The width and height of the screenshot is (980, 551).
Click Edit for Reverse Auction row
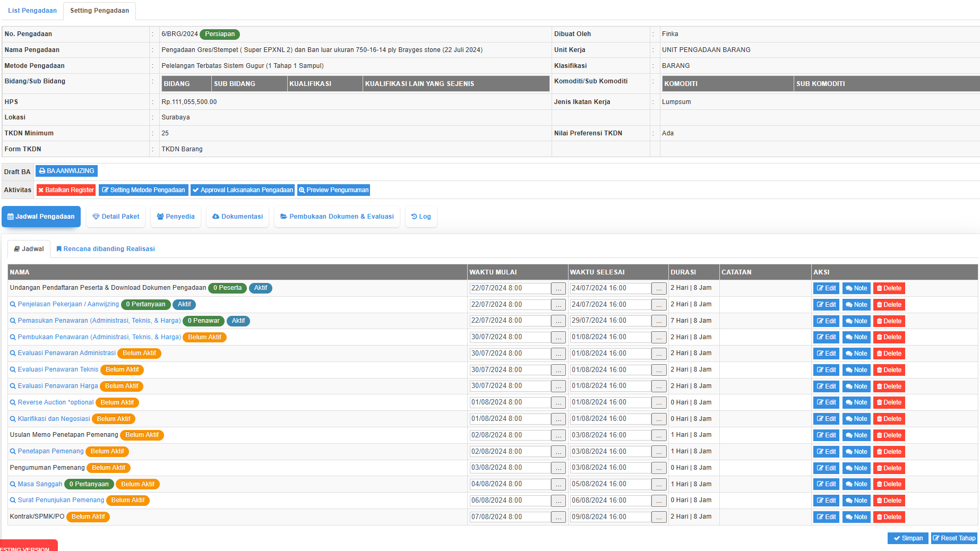[x=826, y=402]
